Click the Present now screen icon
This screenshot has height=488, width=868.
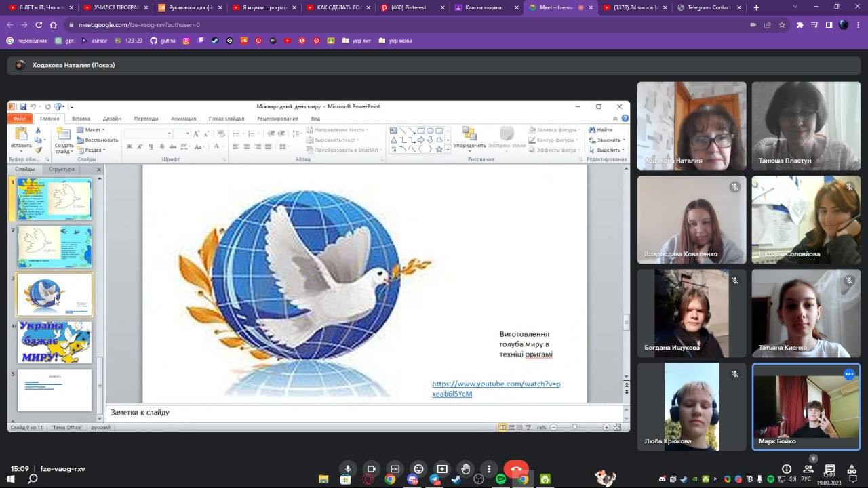(x=442, y=469)
